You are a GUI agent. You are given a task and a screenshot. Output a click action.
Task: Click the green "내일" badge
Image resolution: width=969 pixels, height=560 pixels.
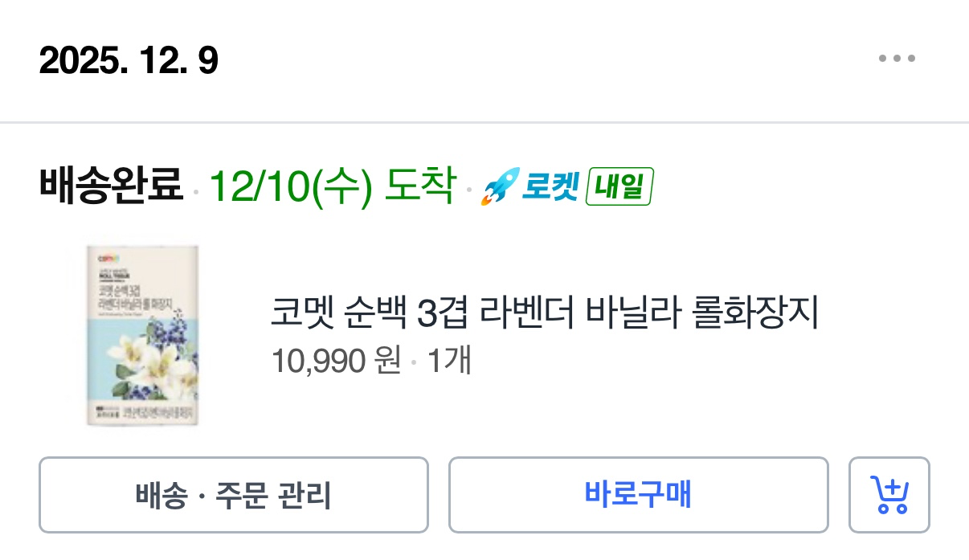coord(619,187)
